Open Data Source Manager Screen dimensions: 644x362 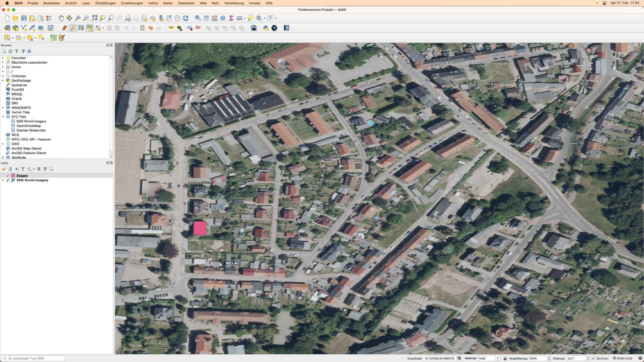coord(7,28)
